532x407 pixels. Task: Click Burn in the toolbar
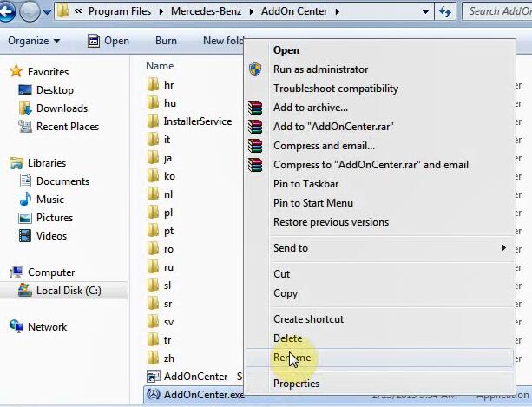point(166,41)
